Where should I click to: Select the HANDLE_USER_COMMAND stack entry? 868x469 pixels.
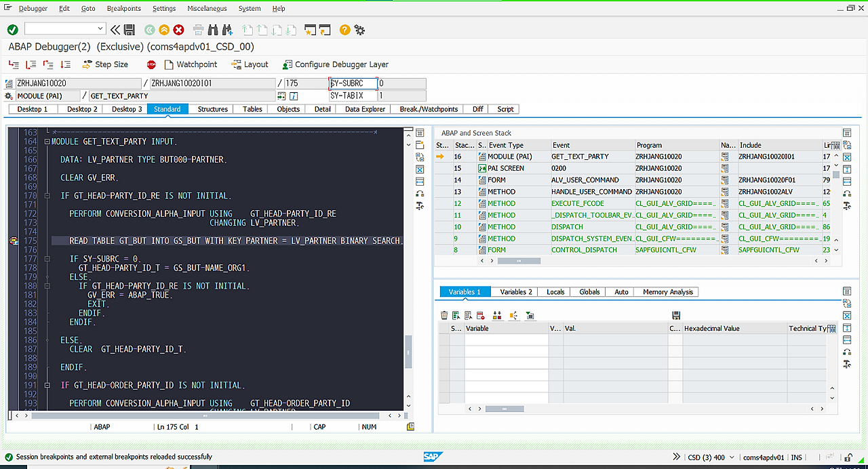tap(591, 192)
